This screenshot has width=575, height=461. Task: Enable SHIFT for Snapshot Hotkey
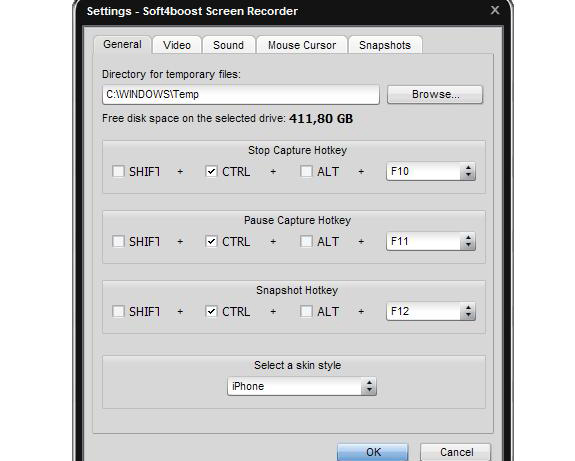click(x=118, y=311)
